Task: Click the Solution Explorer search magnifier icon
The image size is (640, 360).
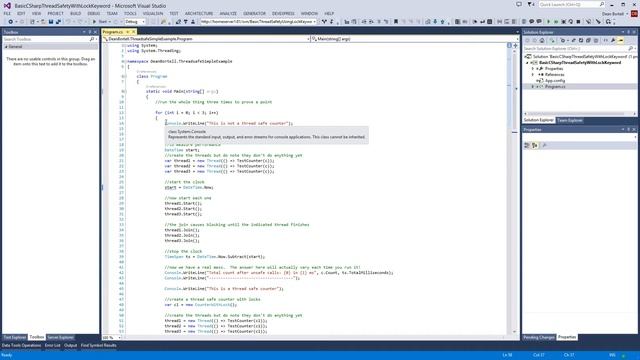Action: coord(631,49)
